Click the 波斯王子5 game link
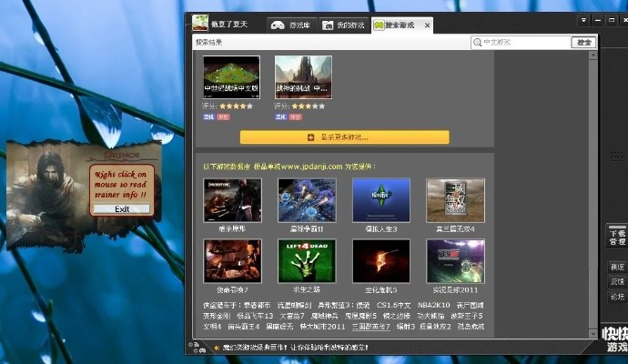 pos(467,316)
